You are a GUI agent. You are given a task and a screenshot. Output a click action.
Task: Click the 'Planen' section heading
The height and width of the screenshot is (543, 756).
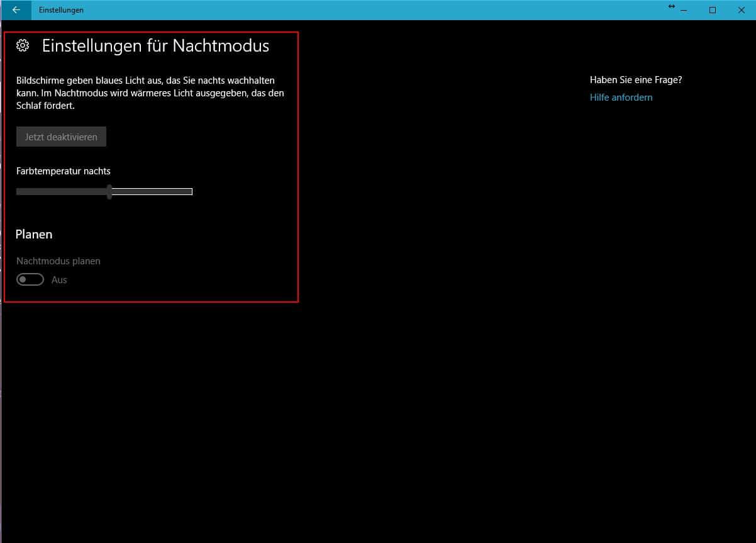[x=34, y=234]
